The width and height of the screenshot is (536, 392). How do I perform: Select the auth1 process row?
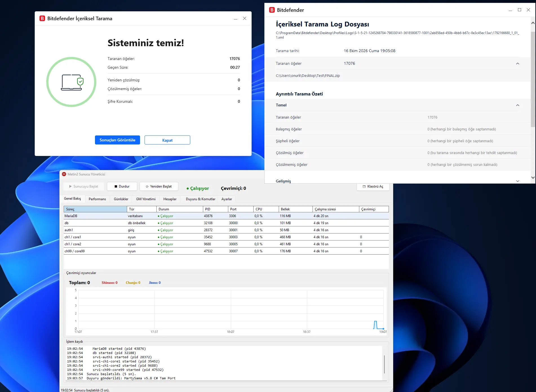coord(226,230)
